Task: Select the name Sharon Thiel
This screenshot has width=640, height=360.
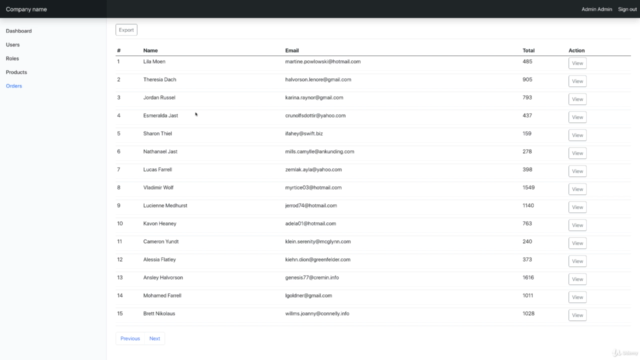Action: pos(158,133)
